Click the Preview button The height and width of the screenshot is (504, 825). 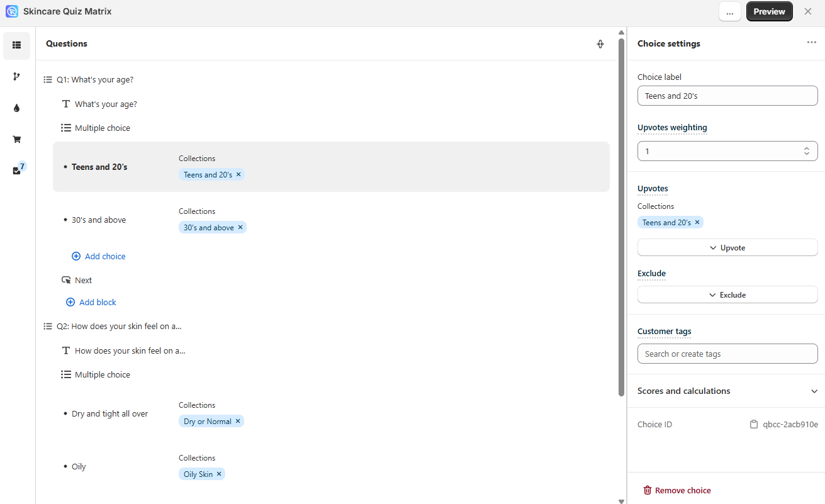click(x=769, y=11)
